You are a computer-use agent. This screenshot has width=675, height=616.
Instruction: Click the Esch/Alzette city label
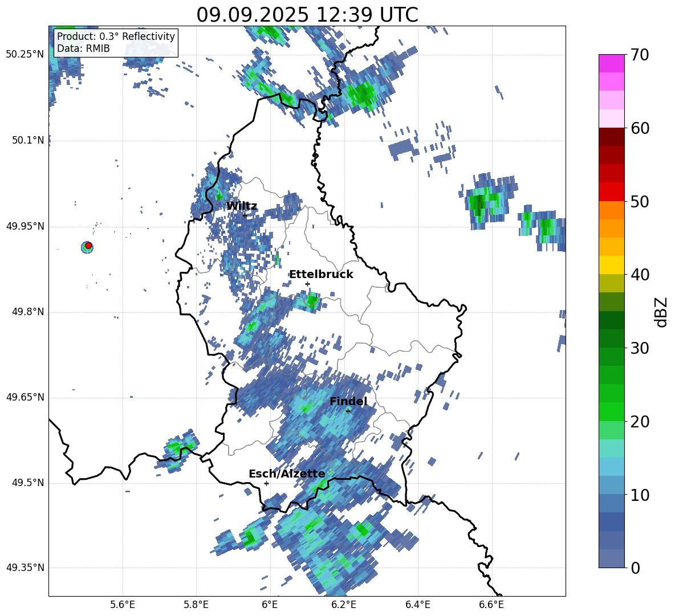tap(287, 474)
